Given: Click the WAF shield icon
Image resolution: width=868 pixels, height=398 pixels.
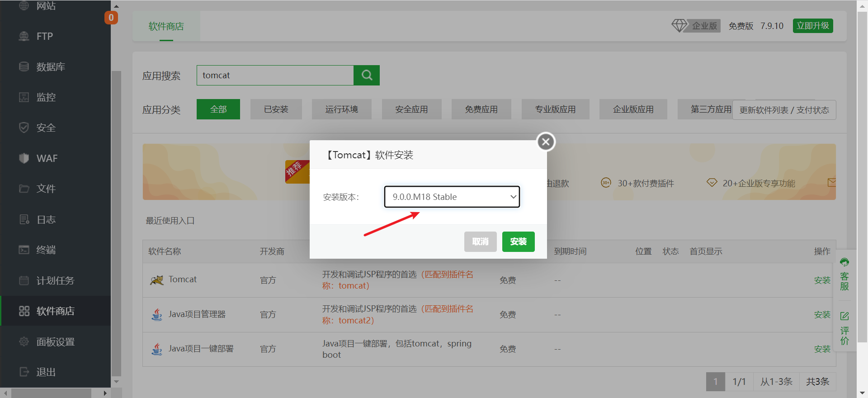Looking at the screenshot, I should tap(24, 158).
